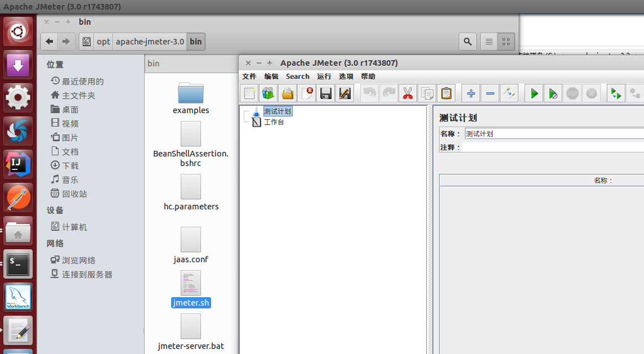Start remote tests on all engines
This screenshot has height=354, width=644.
pyautogui.click(x=616, y=93)
